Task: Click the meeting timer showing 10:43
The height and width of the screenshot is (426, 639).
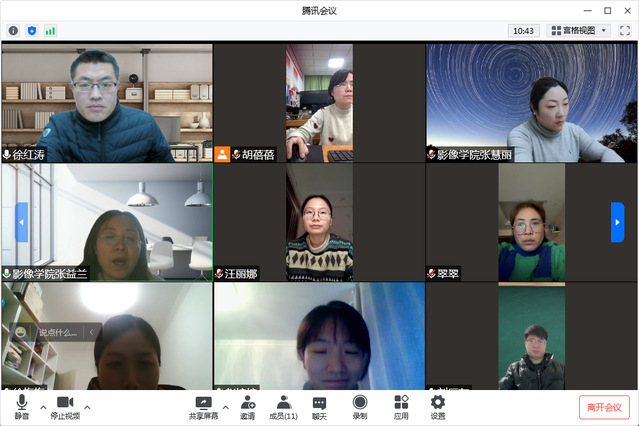Action: coord(523,31)
